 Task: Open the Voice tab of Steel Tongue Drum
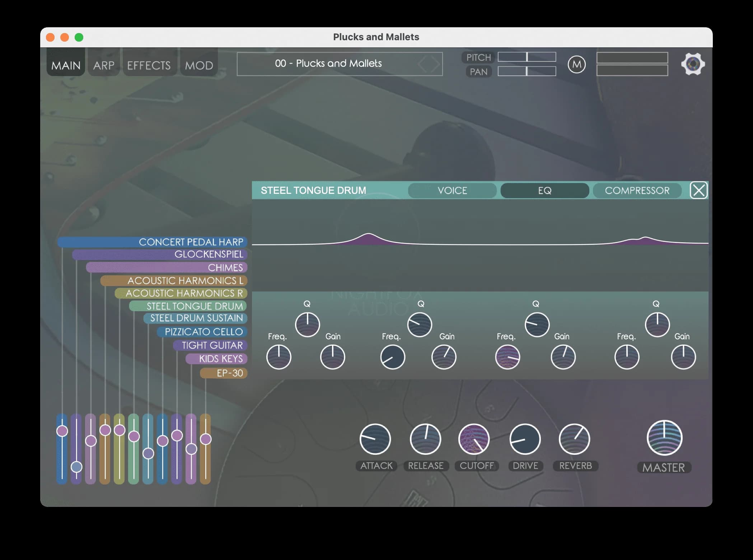452,191
